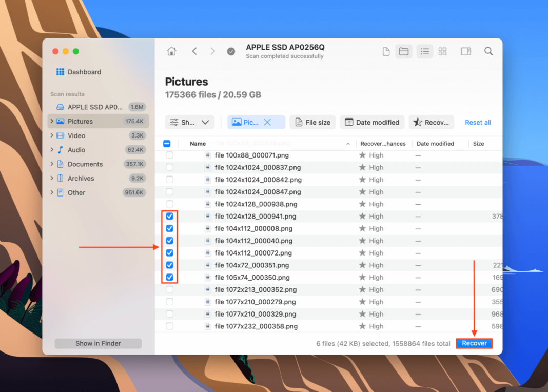Open the File size filter
Screen dimensions: 548x392
(312, 122)
